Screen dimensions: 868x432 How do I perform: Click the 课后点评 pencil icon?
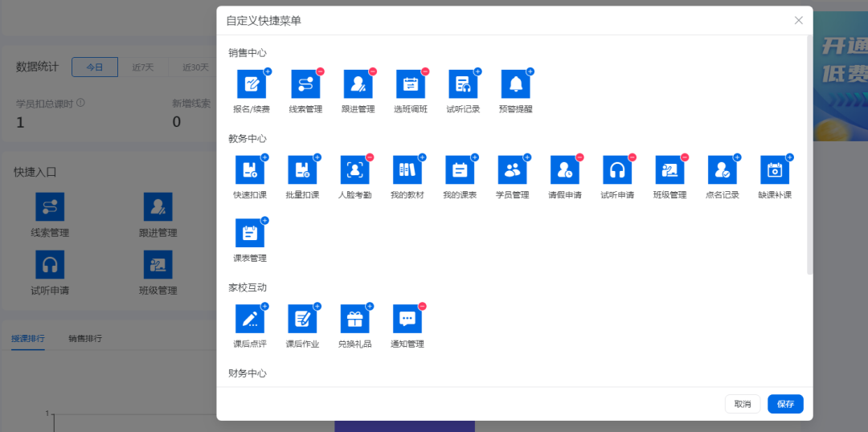click(250, 320)
